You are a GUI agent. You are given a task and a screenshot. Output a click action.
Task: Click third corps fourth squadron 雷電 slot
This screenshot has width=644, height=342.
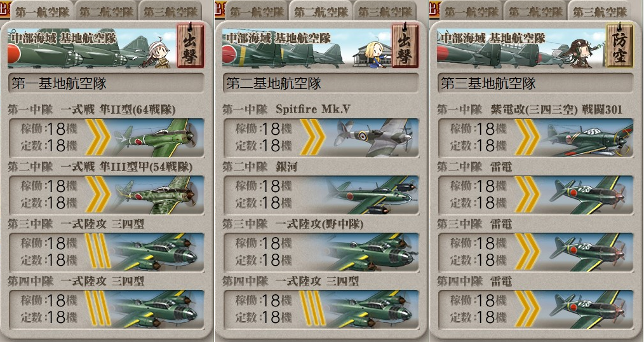(536, 309)
